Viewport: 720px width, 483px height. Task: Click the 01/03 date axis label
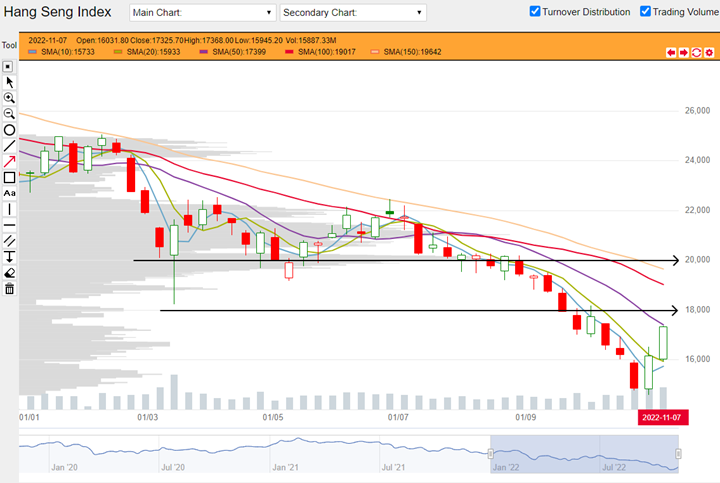[x=147, y=417]
